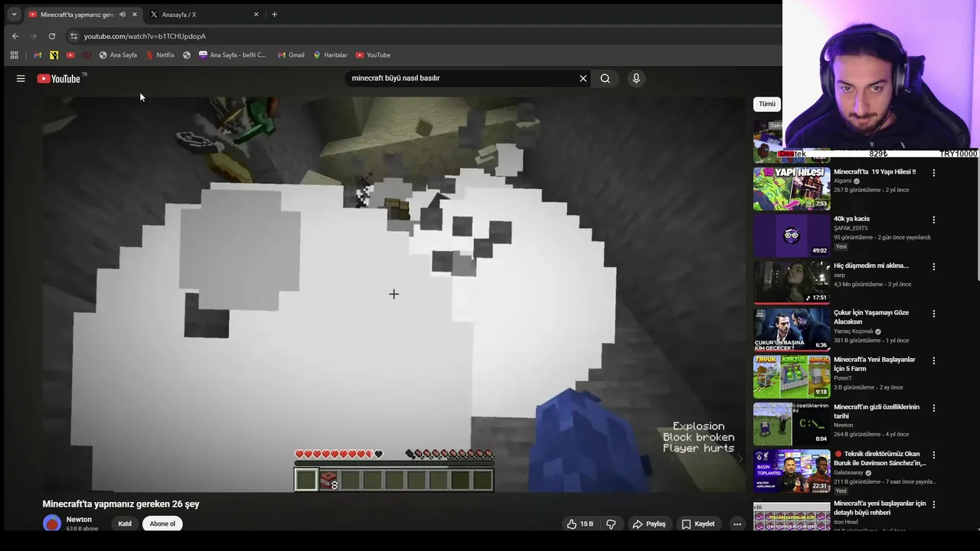Join the channel with Katıl button

(125, 524)
